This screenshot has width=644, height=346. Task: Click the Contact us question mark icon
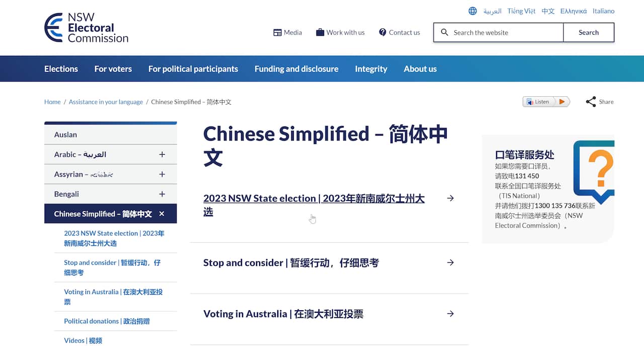click(383, 32)
